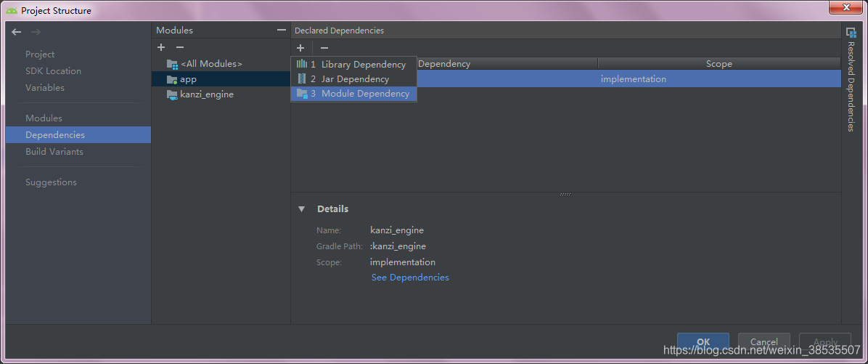This screenshot has height=364, width=868.
Task: Click the Android icon in title bar
Action: (12, 10)
